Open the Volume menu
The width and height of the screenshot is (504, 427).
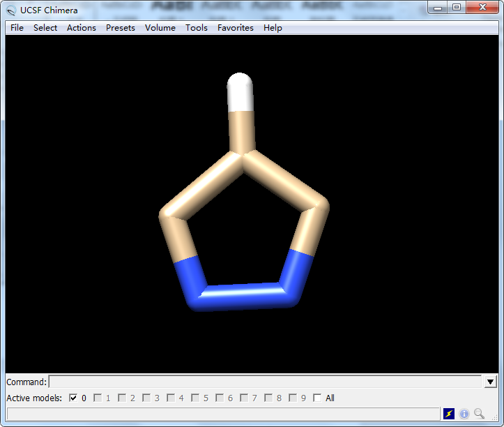[x=160, y=28]
